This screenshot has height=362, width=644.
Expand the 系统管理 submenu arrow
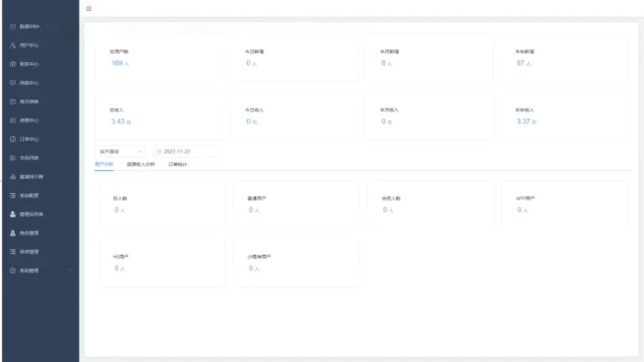coord(70,270)
